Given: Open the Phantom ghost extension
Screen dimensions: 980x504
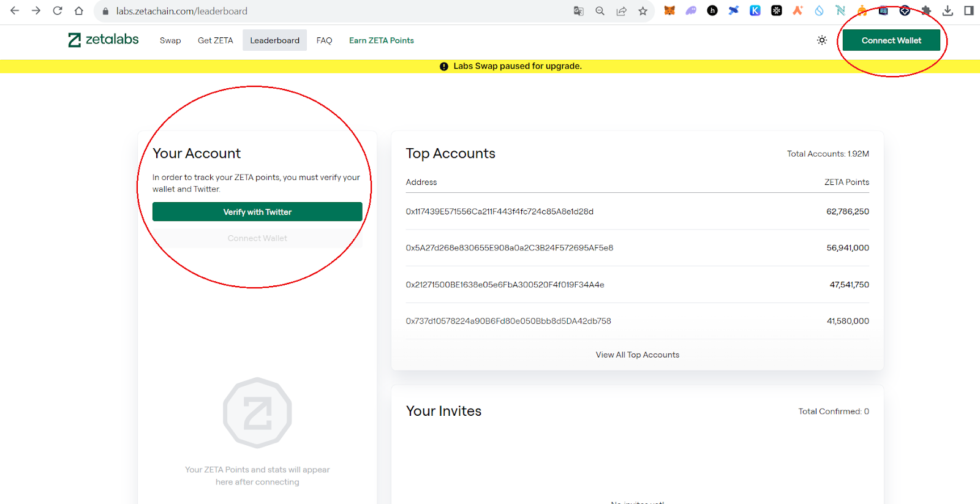Looking at the screenshot, I should pyautogui.click(x=691, y=10).
